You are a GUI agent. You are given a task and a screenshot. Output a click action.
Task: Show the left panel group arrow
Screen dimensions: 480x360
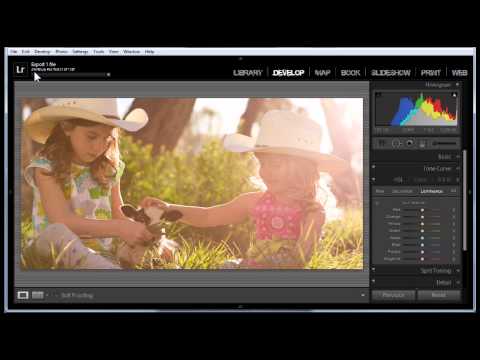click(11, 192)
